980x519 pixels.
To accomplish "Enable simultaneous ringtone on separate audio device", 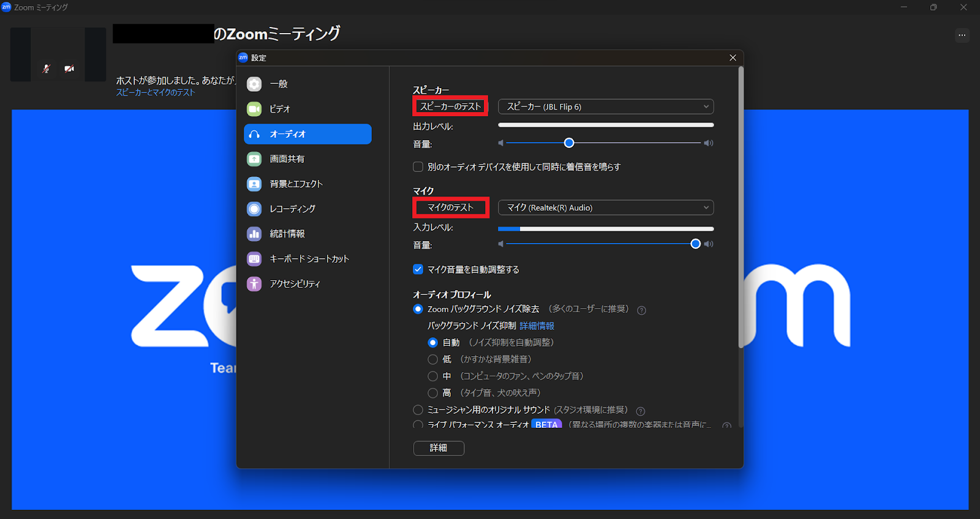I will pos(418,167).
